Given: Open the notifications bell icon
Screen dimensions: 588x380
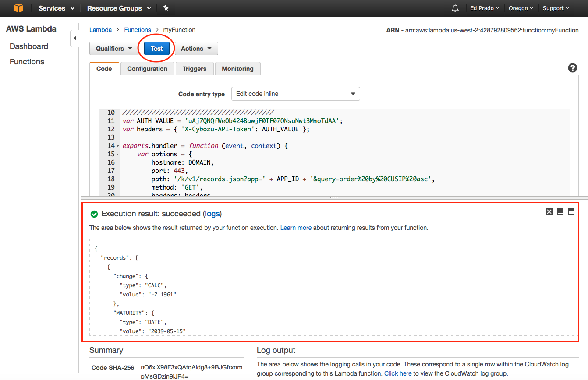Looking at the screenshot, I should pyautogui.click(x=455, y=8).
